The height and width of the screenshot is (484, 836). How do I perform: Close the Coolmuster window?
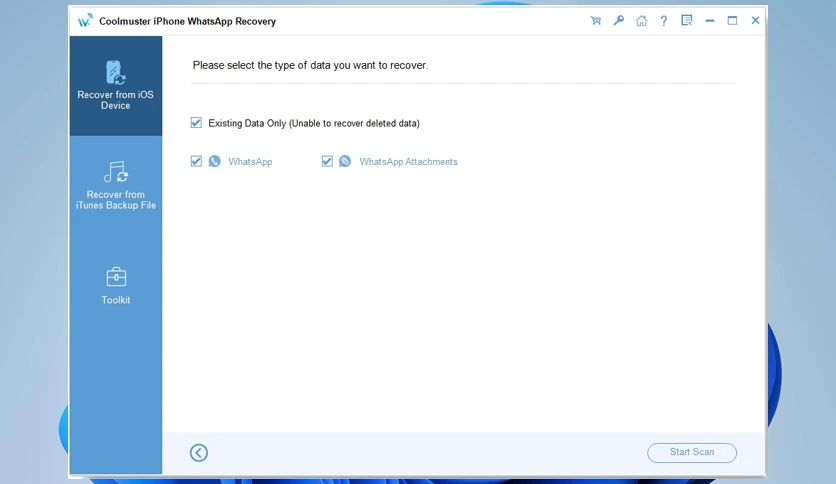[755, 20]
